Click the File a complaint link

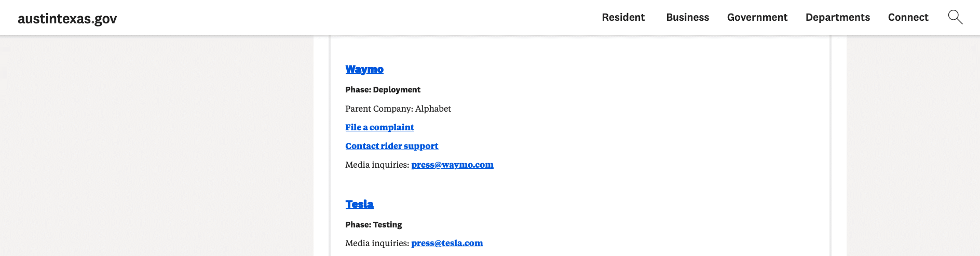pyautogui.click(x=379, y=127)
